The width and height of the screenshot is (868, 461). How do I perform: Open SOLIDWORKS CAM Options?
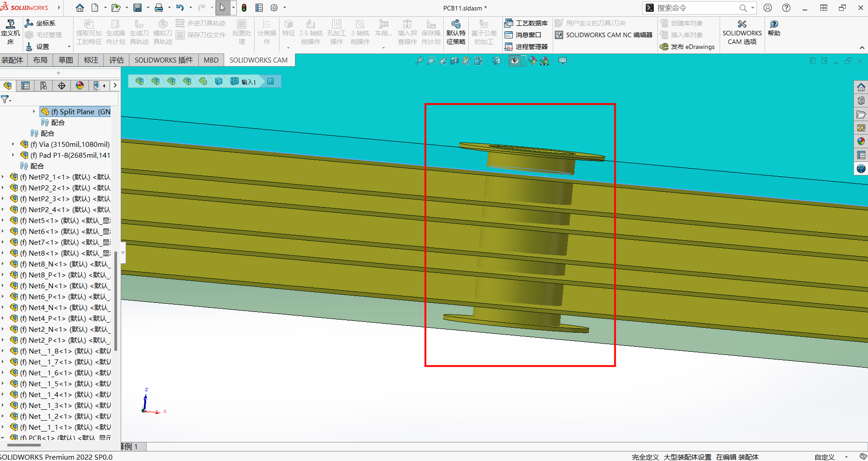coord(742,33)
